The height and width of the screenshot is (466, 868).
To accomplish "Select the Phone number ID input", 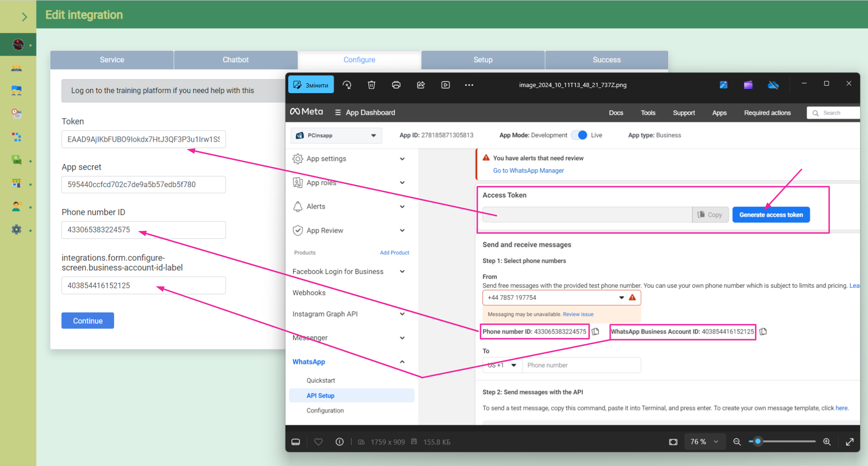I will 143,230.
